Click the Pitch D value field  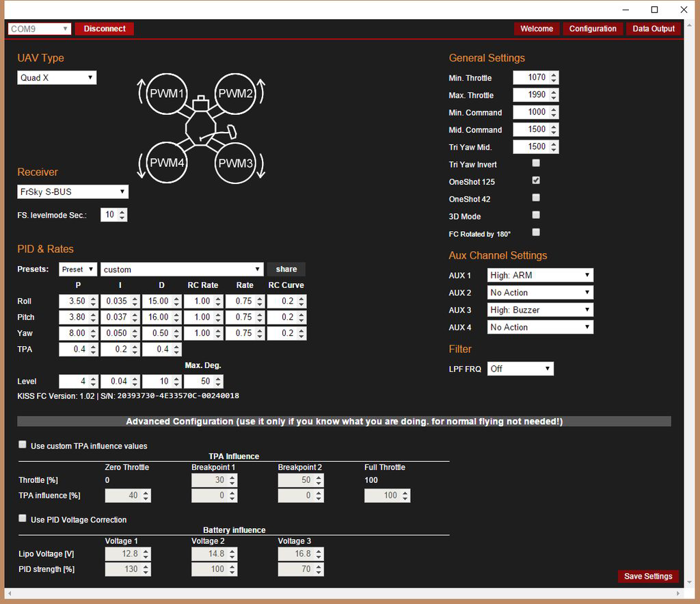161,317
